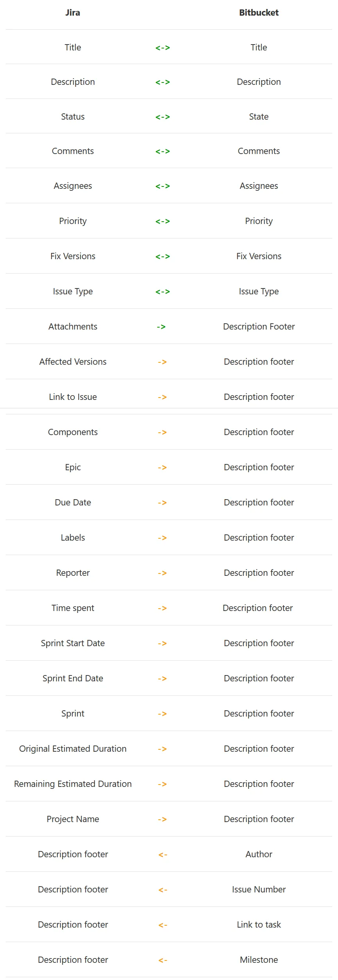Viewport: 338px width, 980px height.
Task: Click the two-way arrow in the Title row
Action: [163, 48]
